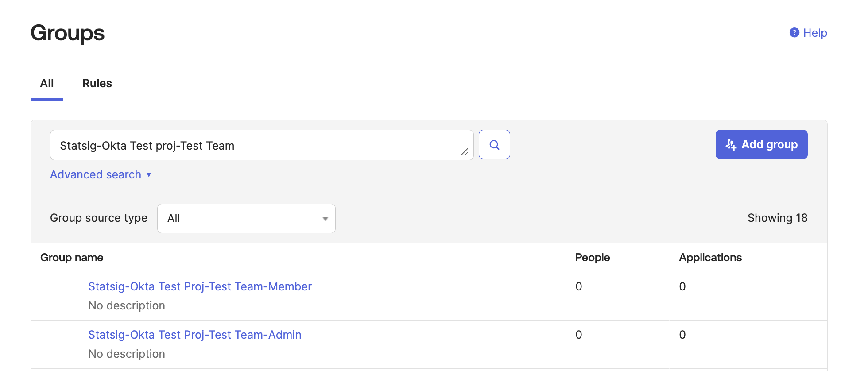The height and width of the screenshot is (371, 868).
Task: Click the arrow in the All source type combo box
Action: pos(325,219)
